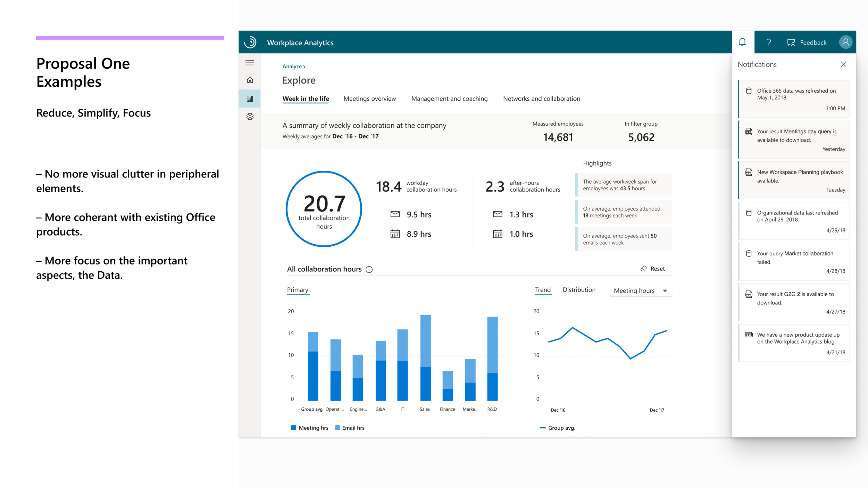This screenshot has width=868, height=488.
Task: Open the notifications bell icon
Action: tap(743, 42)
